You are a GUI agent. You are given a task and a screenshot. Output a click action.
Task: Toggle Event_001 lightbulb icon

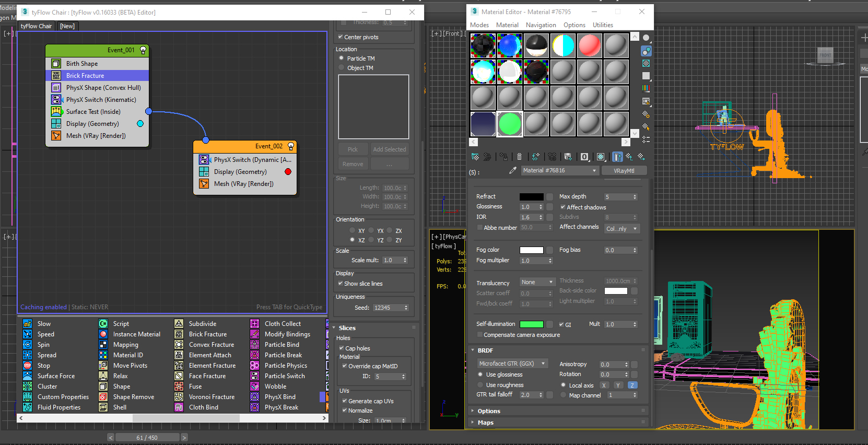[143, 50]
